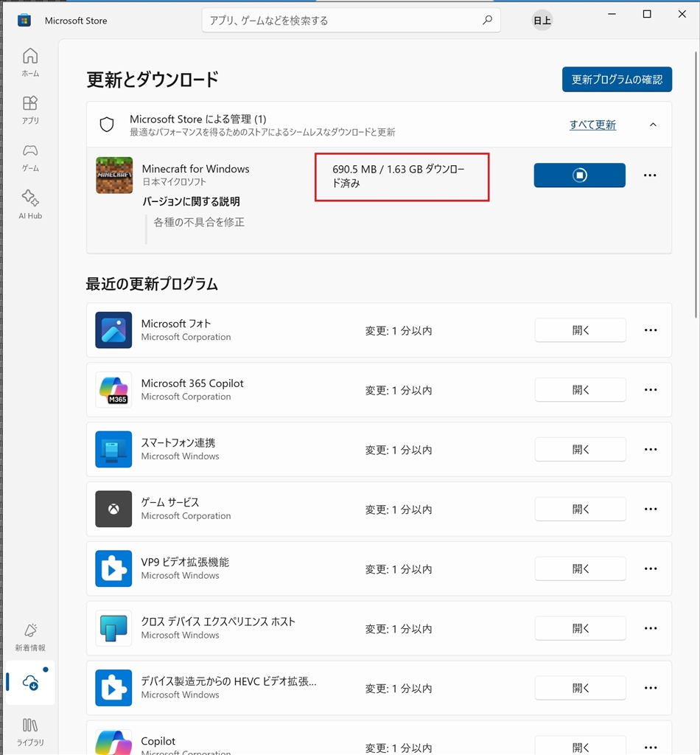Click the search magnifier icon
Image resolution: width=700 pixels, height=755 pixels.
click(x=487, y=20)
